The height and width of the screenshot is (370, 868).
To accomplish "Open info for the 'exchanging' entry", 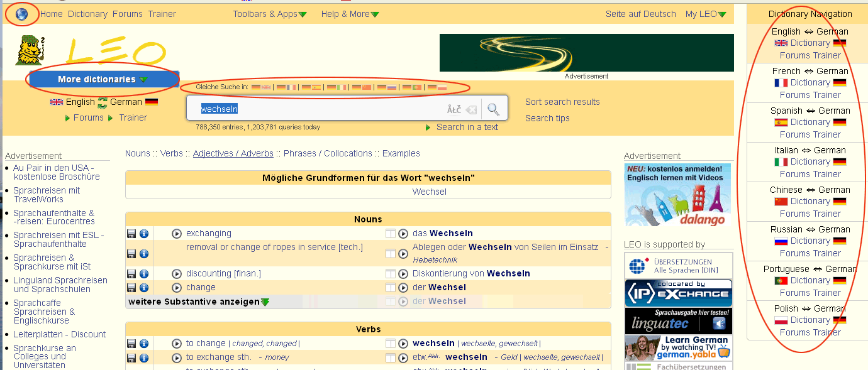I will pyautogui.click(x=144, y=234).
